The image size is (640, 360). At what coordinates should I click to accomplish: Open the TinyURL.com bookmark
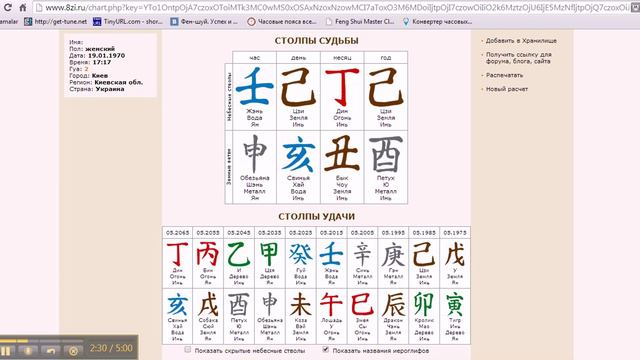[128, 22]
